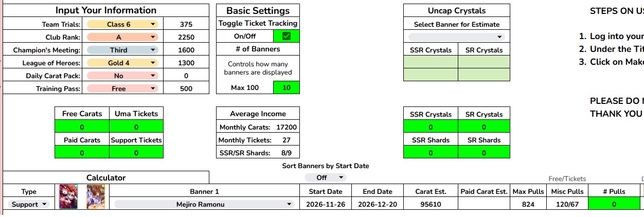
Task: Open the banner Type Support dropdown
Action: (29, 204)
